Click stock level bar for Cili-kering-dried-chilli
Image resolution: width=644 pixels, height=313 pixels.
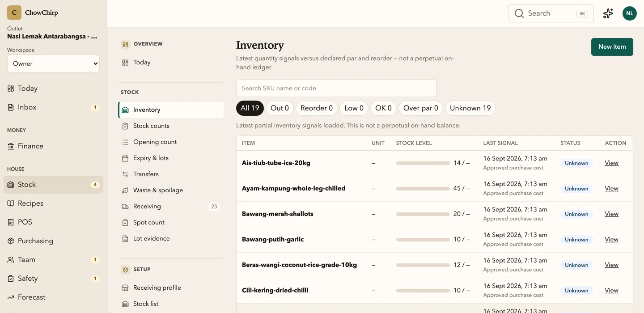(423, 291)
